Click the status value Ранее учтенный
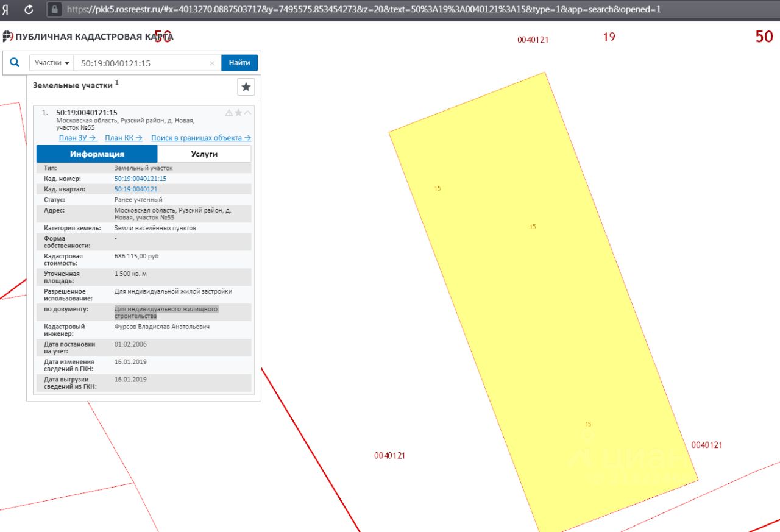Screen dimensions: 780x532 coord(138,200)
